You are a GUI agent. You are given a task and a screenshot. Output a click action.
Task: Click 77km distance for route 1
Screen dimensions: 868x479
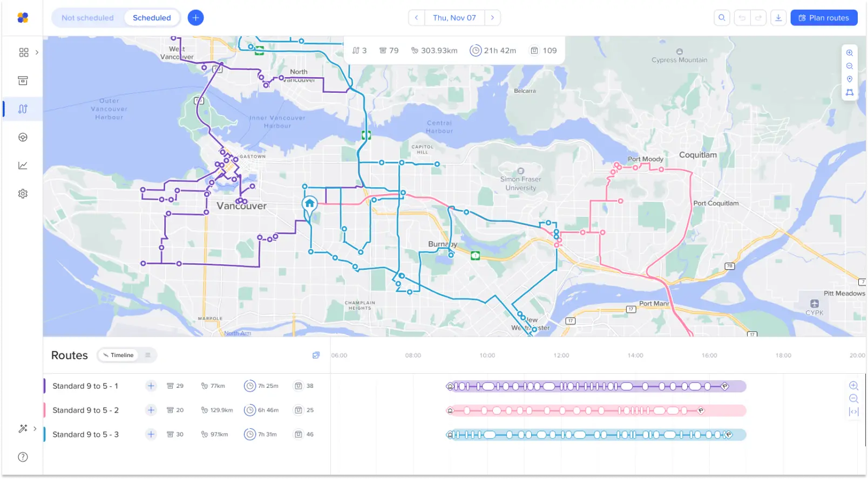coord(213,386)
